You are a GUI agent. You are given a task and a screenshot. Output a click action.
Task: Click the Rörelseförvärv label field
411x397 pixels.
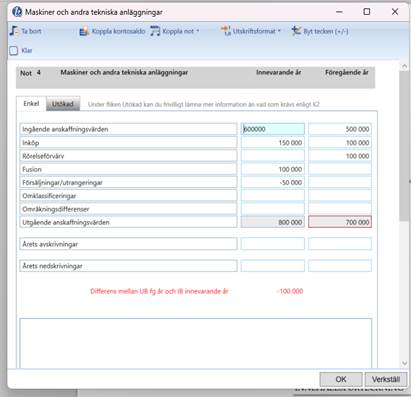click(128, 156)
